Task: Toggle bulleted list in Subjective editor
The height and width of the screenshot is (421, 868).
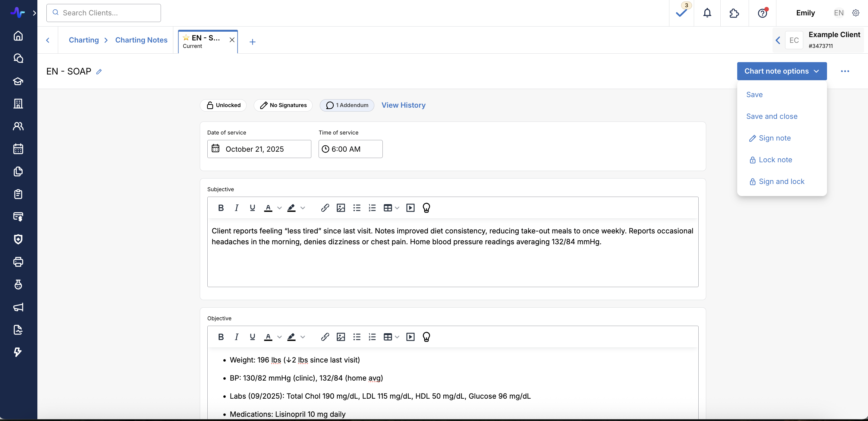Action: click(357, 208)
